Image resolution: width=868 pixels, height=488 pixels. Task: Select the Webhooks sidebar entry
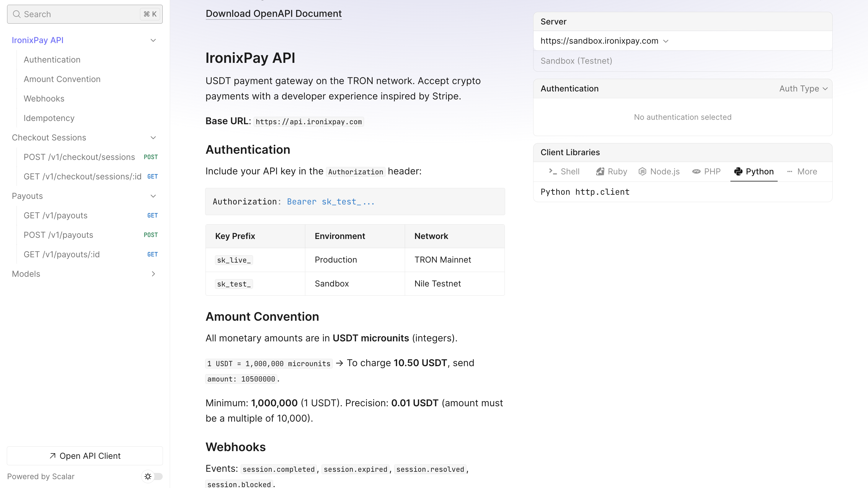pyautogui.click(x=44, y=98)
